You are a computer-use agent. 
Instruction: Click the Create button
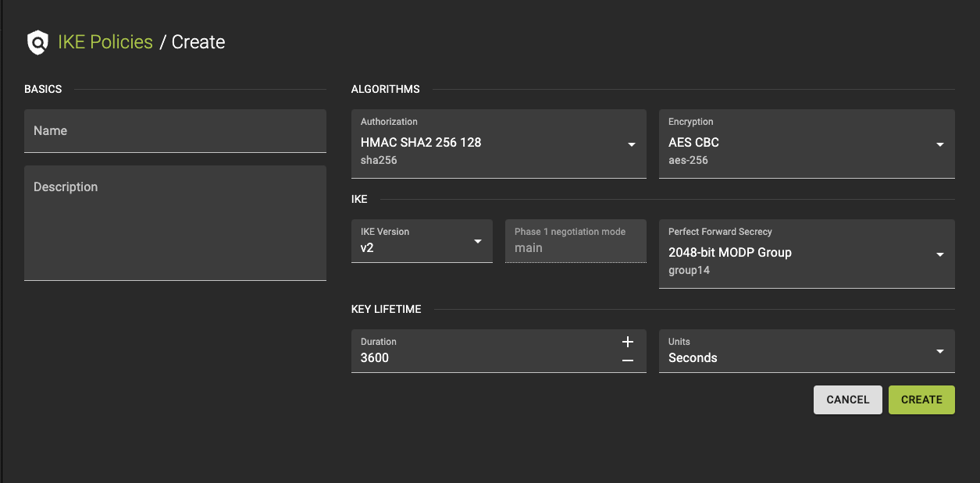point(921,400)
